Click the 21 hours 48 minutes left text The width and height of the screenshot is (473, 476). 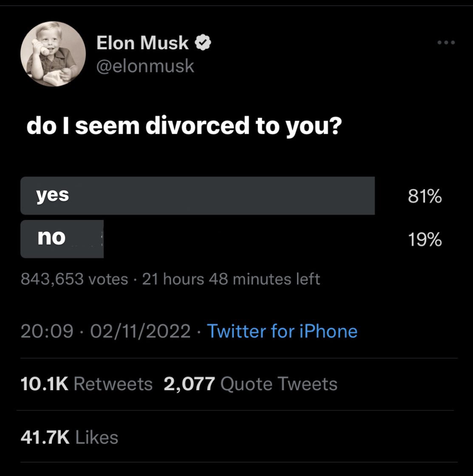click(231, 279)
